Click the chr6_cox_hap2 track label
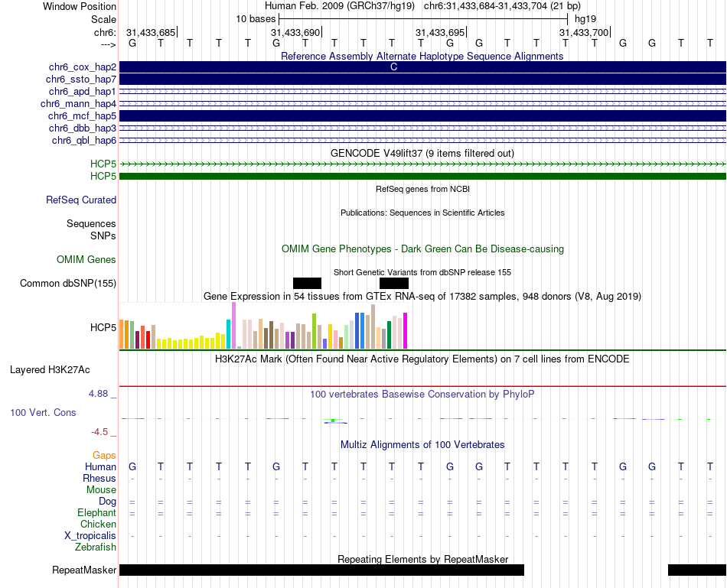 pos(83,67)
